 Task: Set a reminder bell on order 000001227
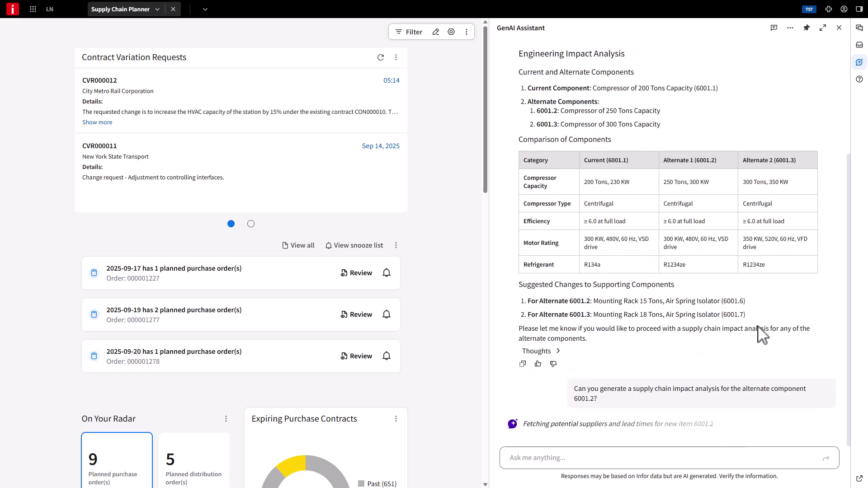point(386,272)
